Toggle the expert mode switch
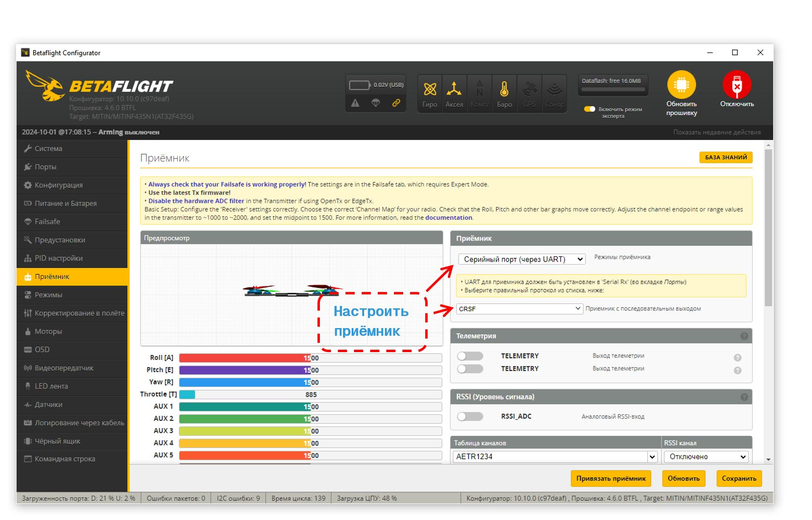Image resolution: width=812 pixels, height=520 pixels. (x=589, y=109)
